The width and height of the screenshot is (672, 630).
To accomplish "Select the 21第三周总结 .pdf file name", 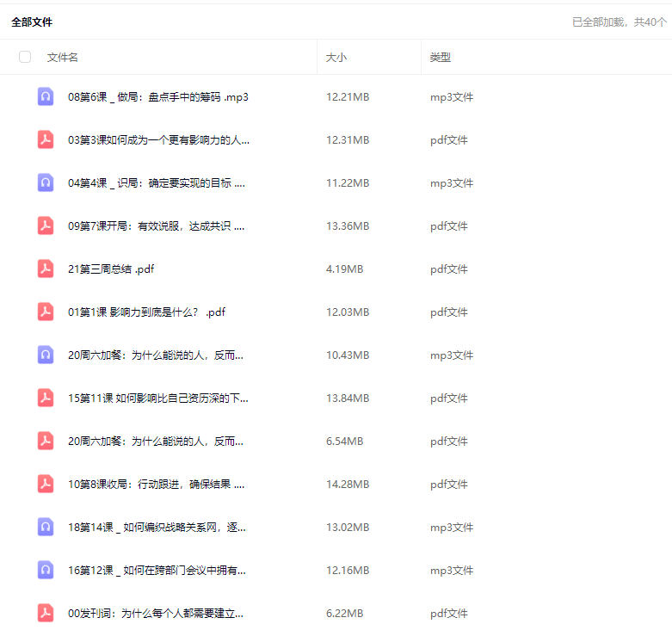I will click(111, 269).
